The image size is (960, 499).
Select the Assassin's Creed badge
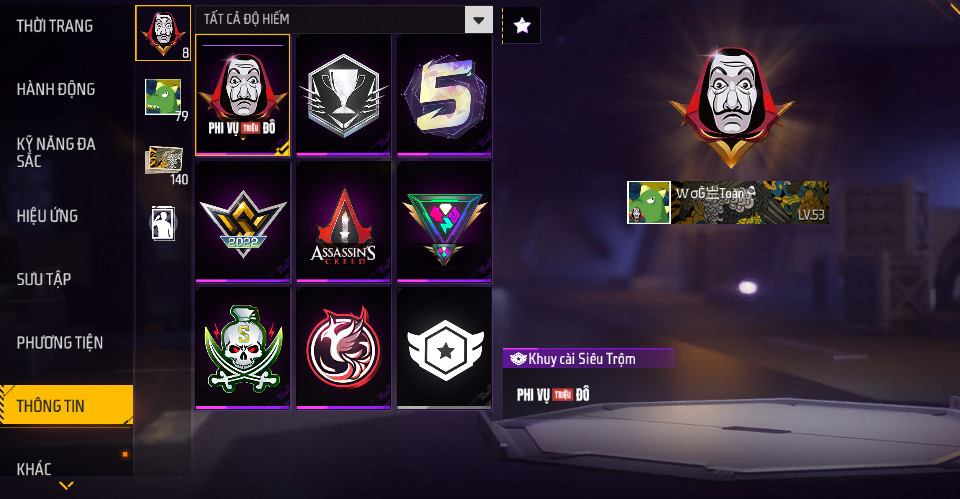(343, 222)
